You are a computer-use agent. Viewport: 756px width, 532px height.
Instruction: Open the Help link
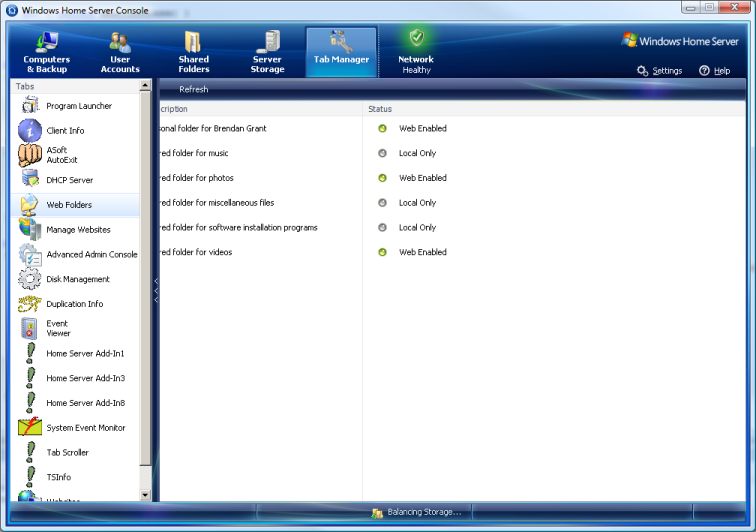point(715,71)
